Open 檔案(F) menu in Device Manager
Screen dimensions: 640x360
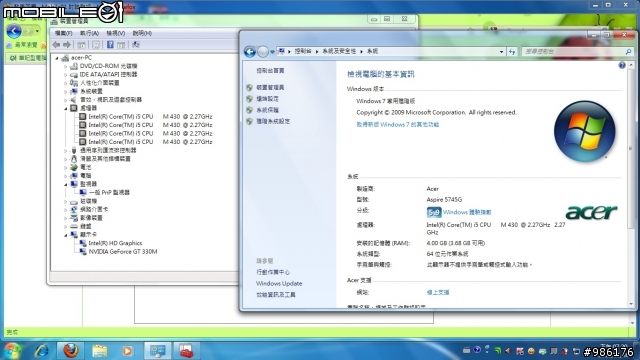coord(64,33)
